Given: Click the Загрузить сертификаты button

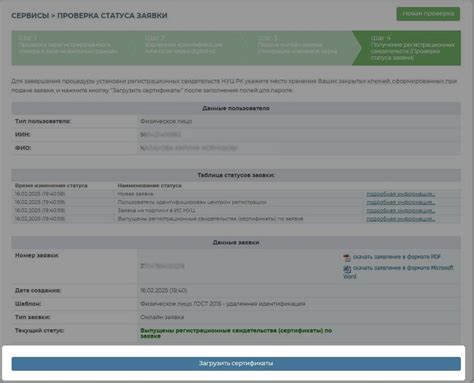Looking at the screenshot, I should [x=236, y=364].
